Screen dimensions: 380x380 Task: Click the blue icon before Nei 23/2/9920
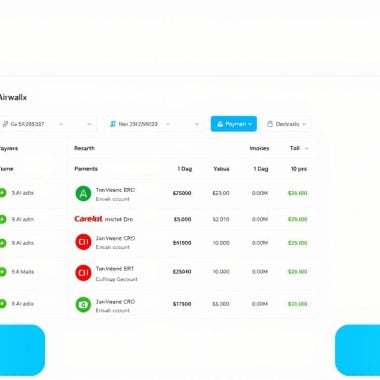[x=113, y=124]
